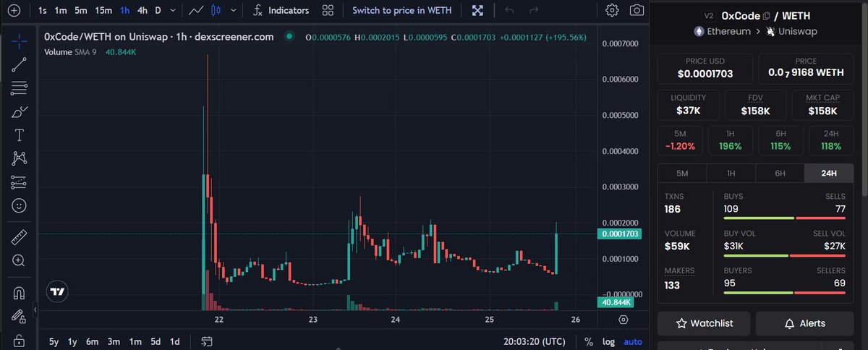Toggle percent scale mode

[x=589, y=341]
